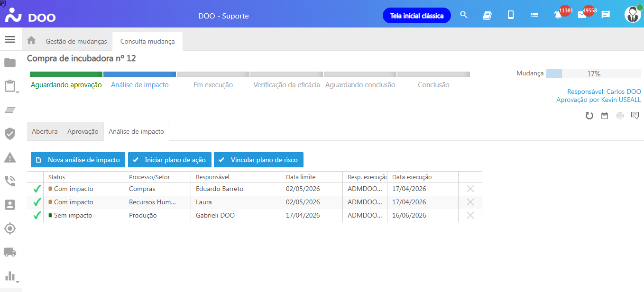Image resolution: width=644 pixels, height=292 pixels.
Task: Open notifications bell with 11381 badge
Action: point(558,15)
